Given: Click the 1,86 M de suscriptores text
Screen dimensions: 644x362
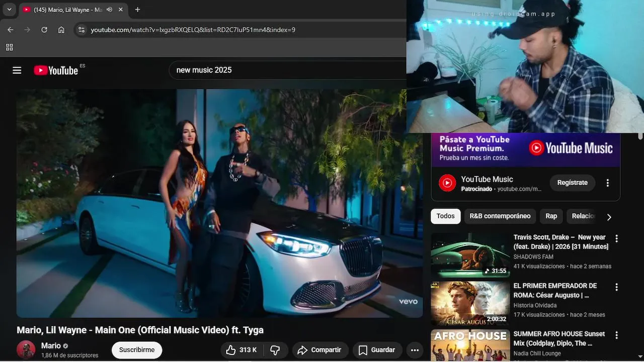Looking at the screenshot, I should (69, 355).
